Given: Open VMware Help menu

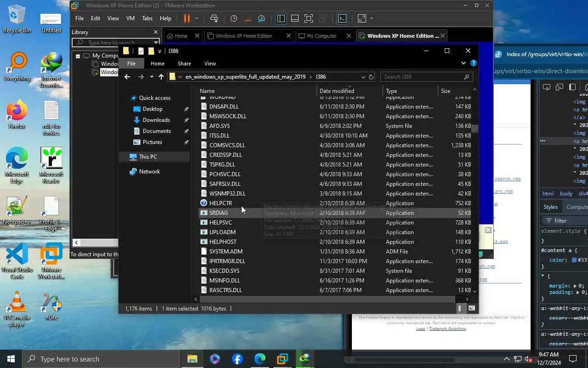Looking at the screenshot, I should 165,18.
